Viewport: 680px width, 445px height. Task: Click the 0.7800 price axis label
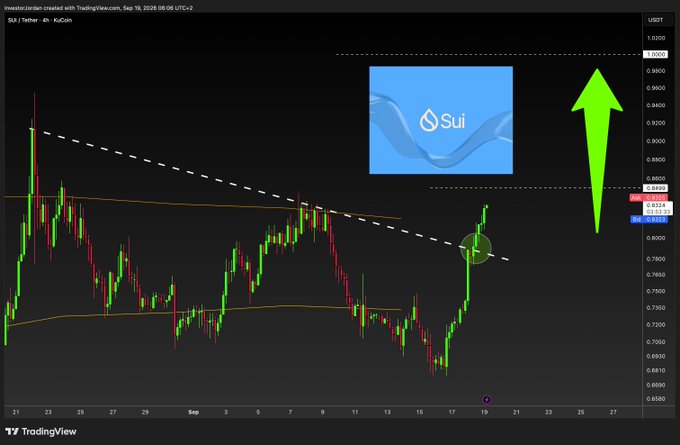[x=656, y=258]
